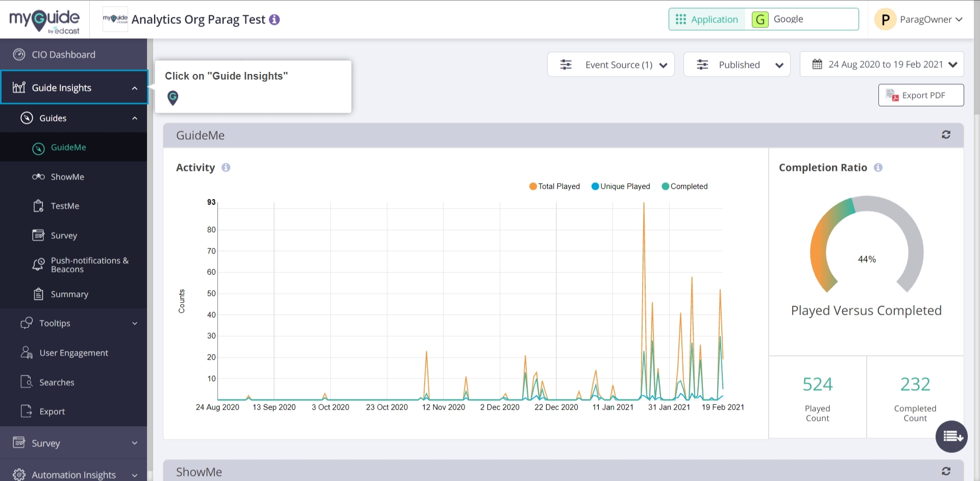Click the ParagOwner avatar P icon
Image resolution: width=980 pixels, height=481 pixels.
(886, 19)
